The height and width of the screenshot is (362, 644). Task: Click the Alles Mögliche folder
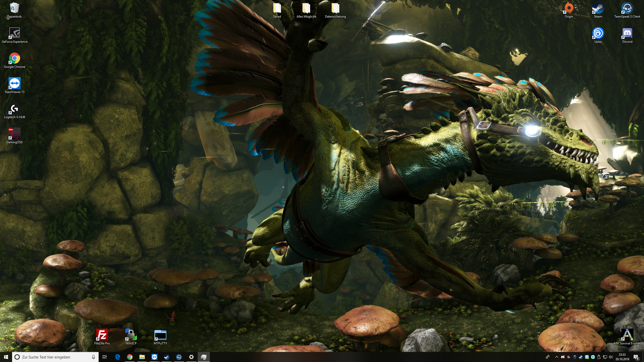tap(306, 9)
